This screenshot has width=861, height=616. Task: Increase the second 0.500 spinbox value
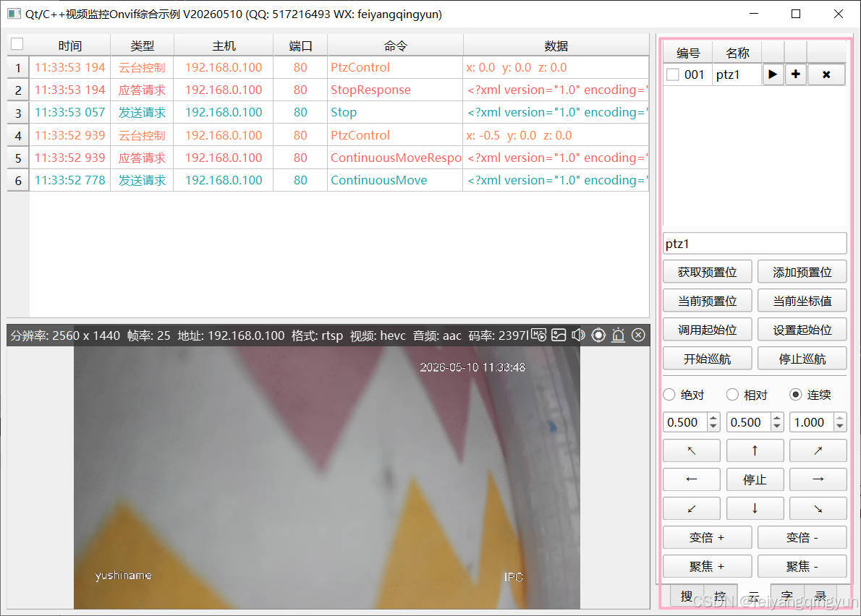[776, 417]
